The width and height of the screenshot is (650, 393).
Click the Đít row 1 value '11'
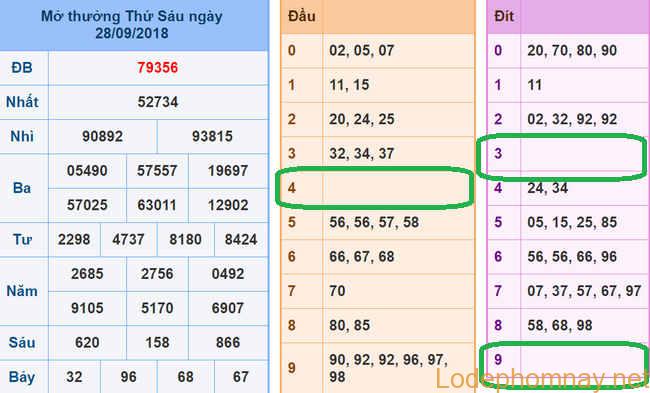535,85
